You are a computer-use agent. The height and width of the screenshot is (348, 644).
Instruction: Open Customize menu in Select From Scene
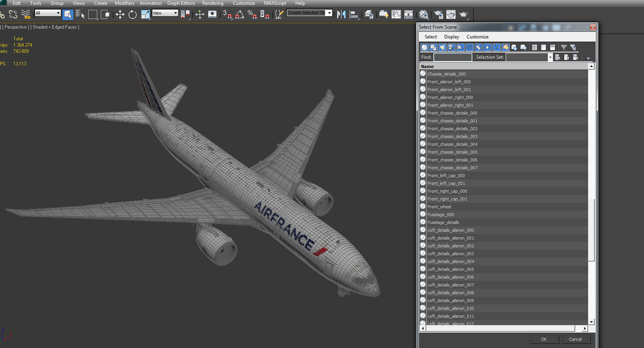coord(477,37)
